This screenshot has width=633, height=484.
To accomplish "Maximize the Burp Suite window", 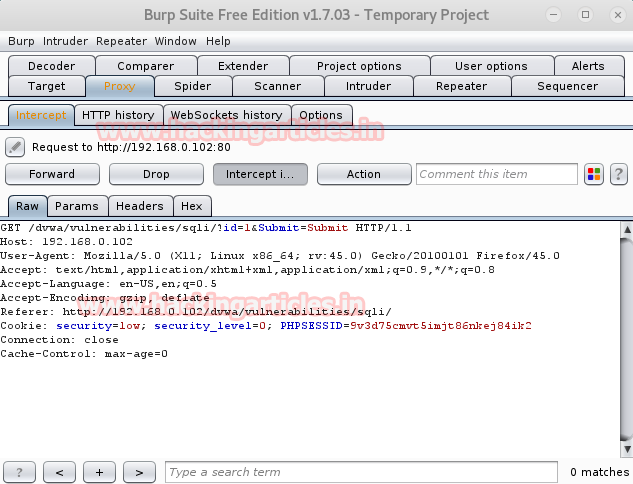I will click(586, 15).
